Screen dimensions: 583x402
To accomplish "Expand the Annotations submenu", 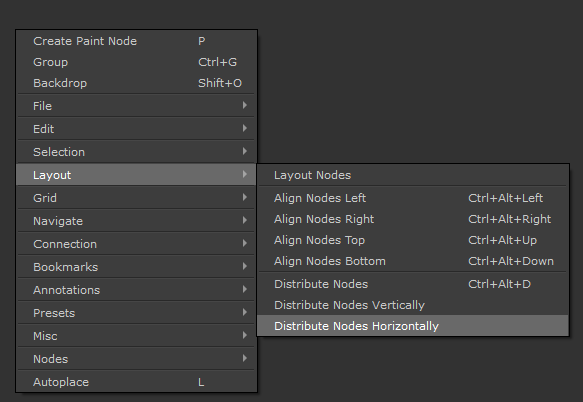I will pyautogui.click(x=136, y=290).
